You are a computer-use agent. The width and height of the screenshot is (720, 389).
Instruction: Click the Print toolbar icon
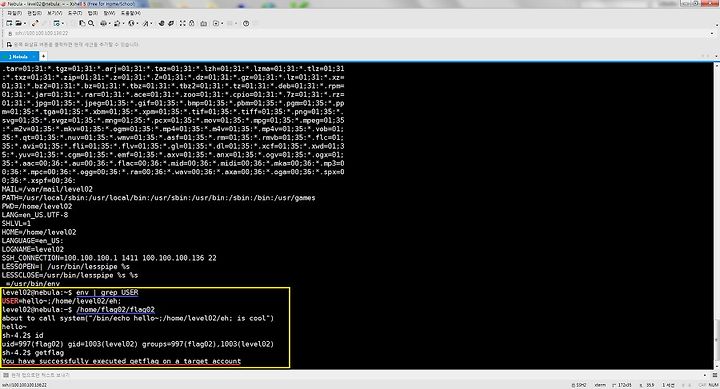point(103,23)
